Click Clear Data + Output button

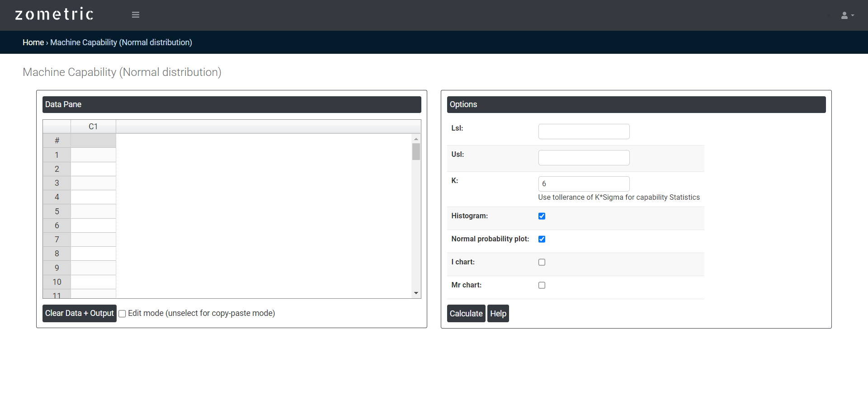click(x=79, y=314)
